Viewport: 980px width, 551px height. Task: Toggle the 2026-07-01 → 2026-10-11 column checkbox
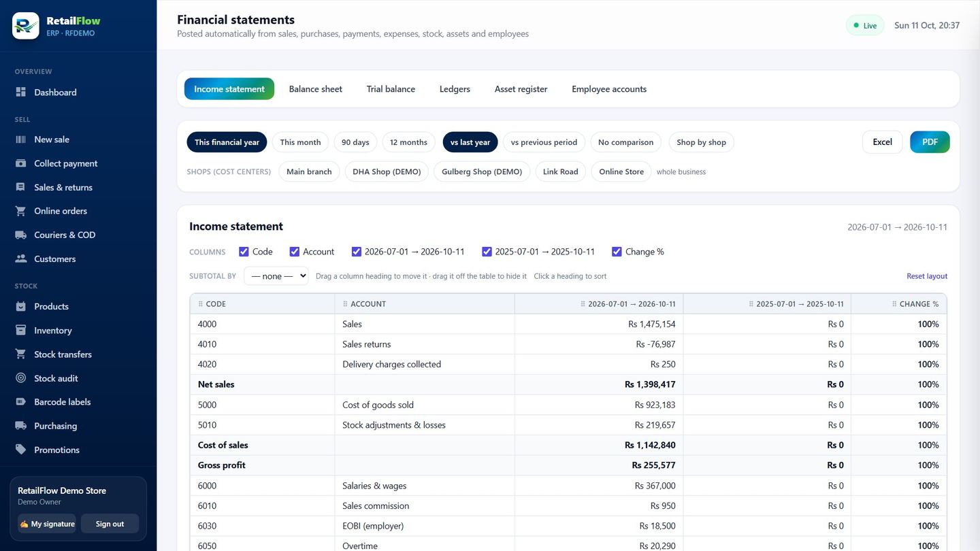(356, 252)
